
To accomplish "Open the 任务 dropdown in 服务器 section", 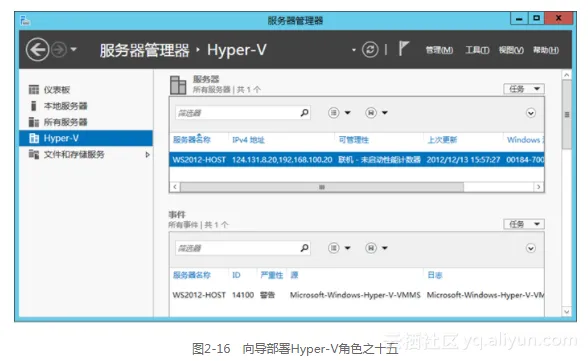I will pos(524,89).
